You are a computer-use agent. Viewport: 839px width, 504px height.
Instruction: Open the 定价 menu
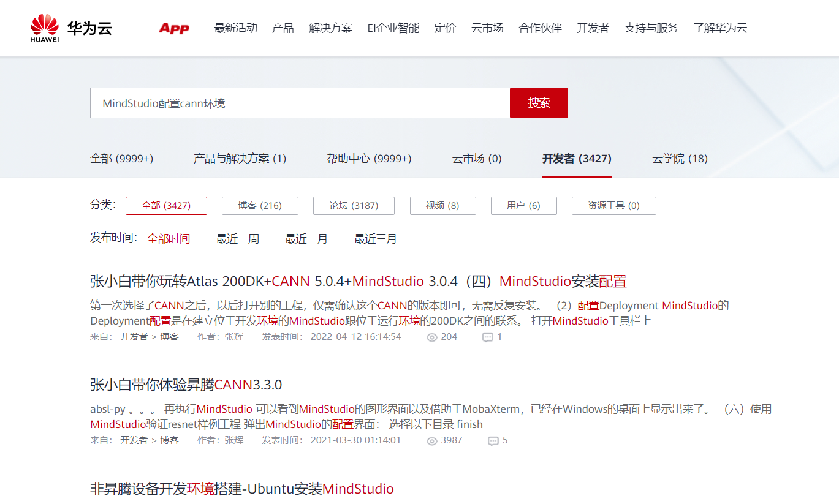pyautogui.click(x=446, y=28)
